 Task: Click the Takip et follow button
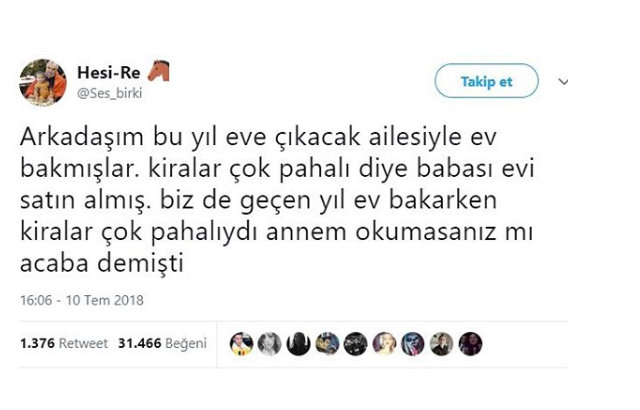click(486, 80)
